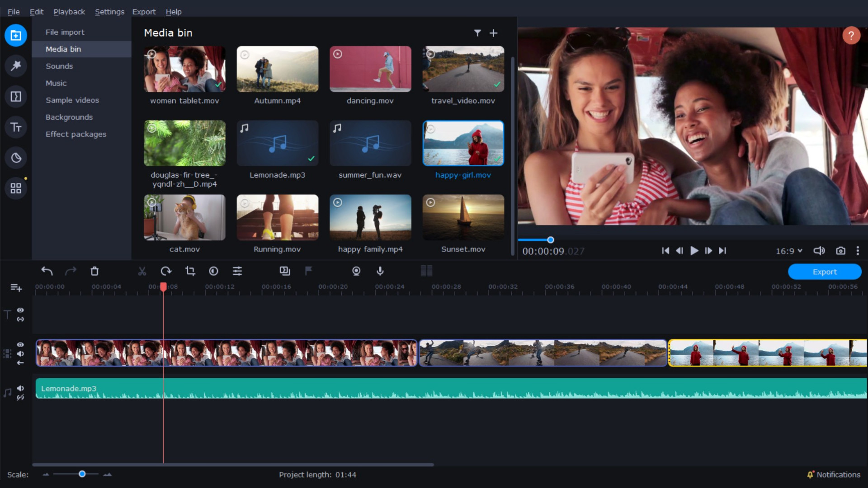Click the color grading tool icon
Image resolution: width=868 pixels, height=488 pixels.
[x=213, y=271]
